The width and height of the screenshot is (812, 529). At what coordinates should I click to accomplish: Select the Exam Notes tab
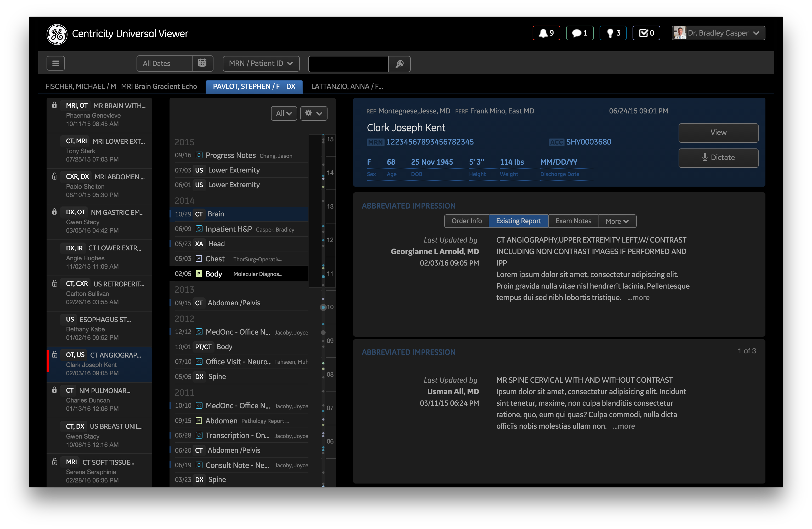point(573,221)
